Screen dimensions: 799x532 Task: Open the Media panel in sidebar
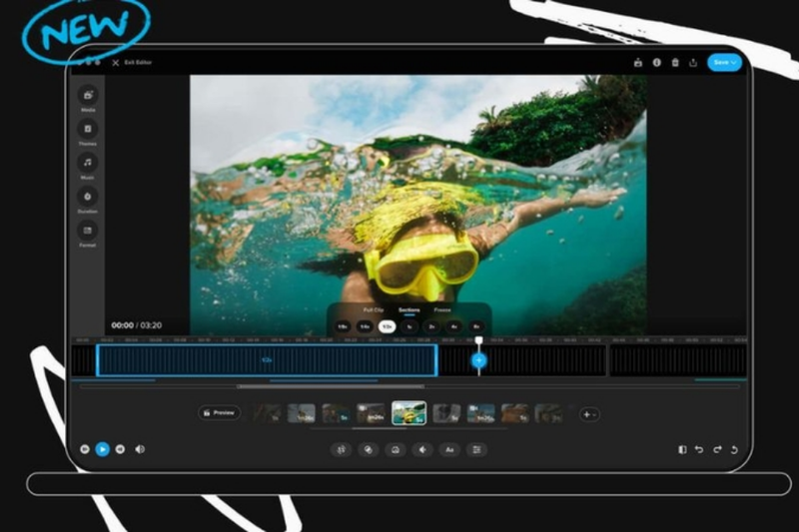pos(88,95)
